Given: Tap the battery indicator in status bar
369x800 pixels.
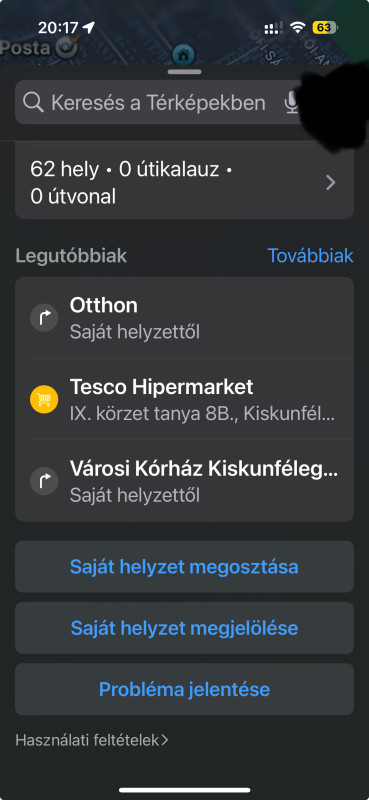Looking at the screenshot, I should (326, 28).
